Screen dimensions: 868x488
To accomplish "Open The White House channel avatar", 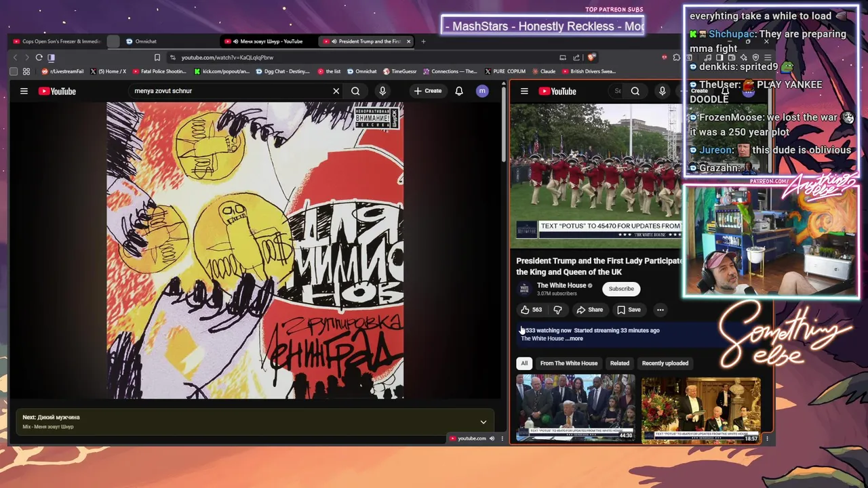I will point(525,289).
